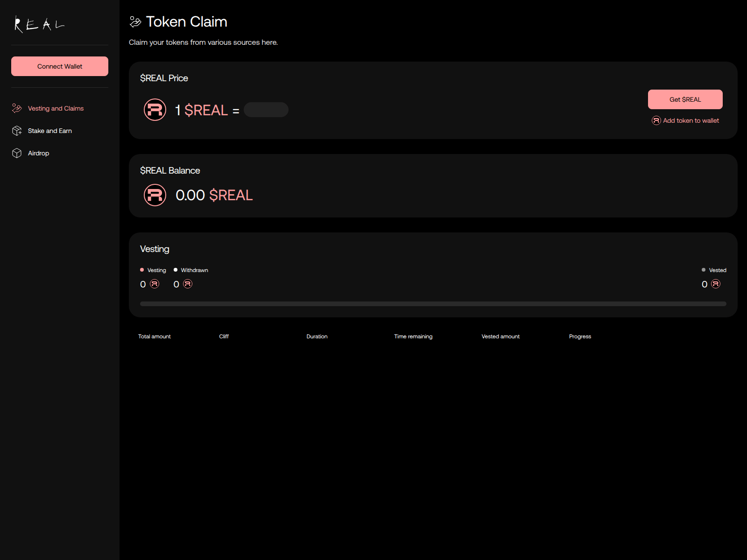Viewport: 747px width, 560px height.
Task: Click the REAL logo at the top left
Action: click(x=39, y=24)
